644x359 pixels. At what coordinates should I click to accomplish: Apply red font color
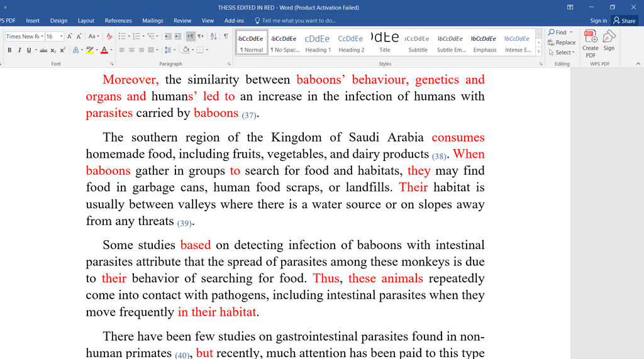pos(104,50)
